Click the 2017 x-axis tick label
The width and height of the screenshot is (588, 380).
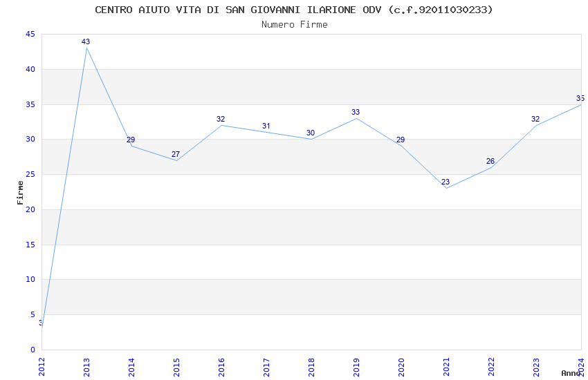tap(266, 367)
